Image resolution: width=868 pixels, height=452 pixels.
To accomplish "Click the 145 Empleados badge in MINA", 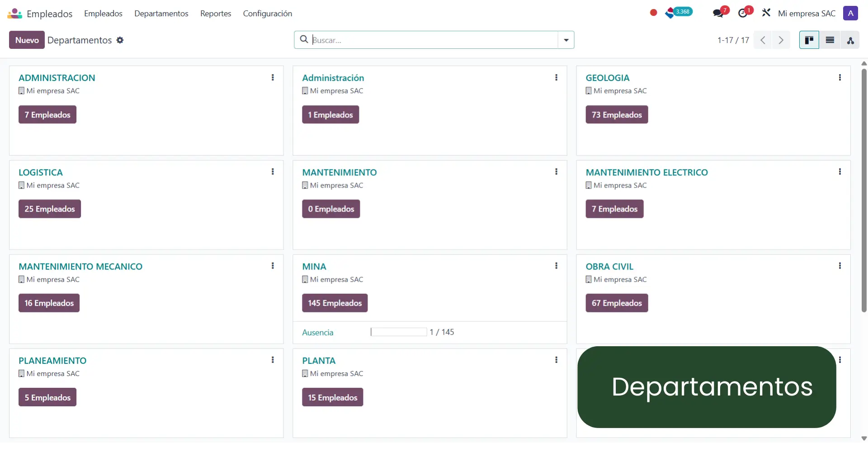I will click(x=335, y=303).
